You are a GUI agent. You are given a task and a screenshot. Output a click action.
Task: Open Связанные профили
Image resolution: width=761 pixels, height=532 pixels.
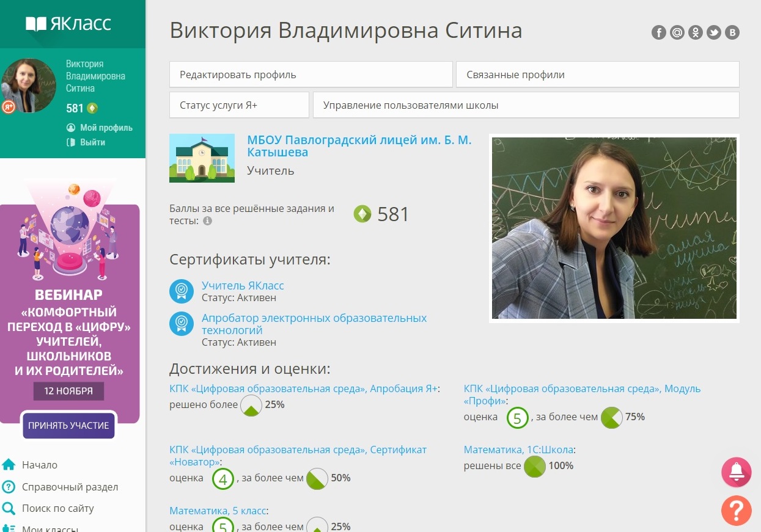point(597,75)
